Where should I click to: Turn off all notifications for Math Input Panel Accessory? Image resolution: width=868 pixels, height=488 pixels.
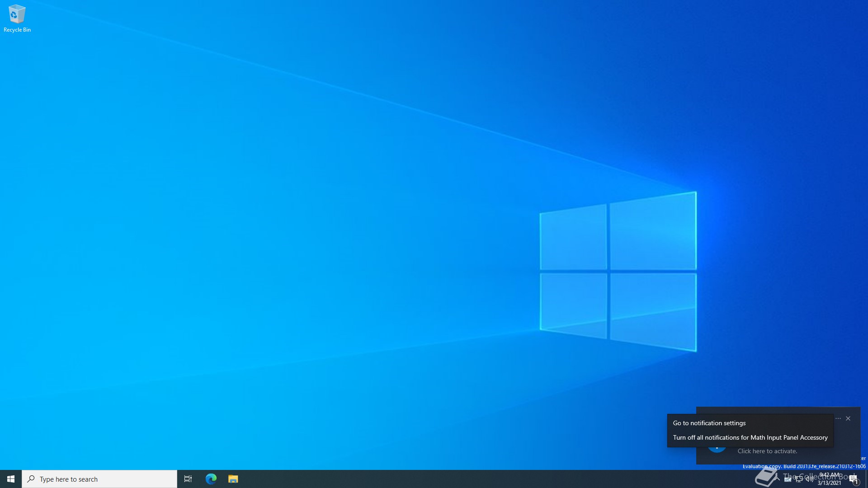[x=750, y=437]
